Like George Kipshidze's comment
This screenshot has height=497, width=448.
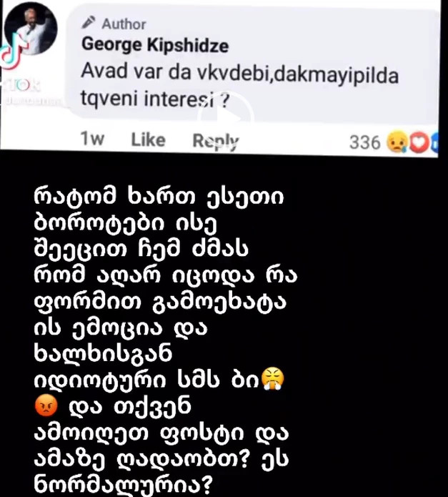tap(148, 139)
